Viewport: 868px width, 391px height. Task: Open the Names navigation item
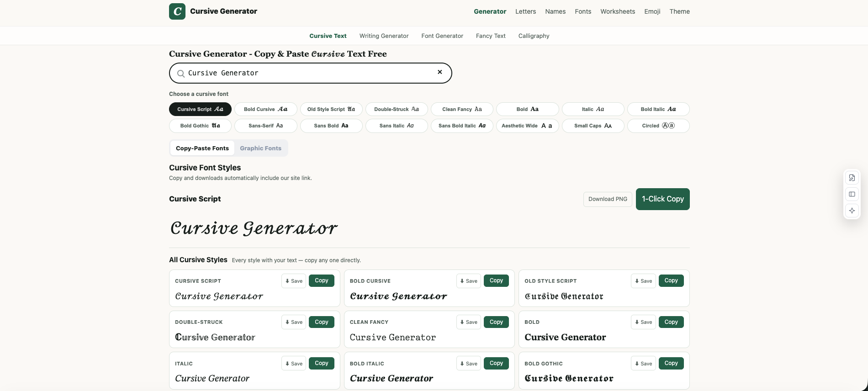(556, 11)
